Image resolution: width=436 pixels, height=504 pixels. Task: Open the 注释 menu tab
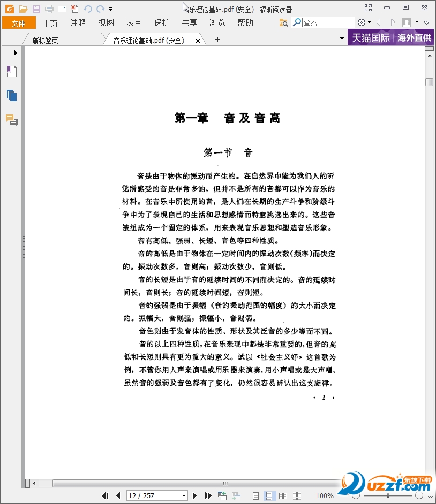click(x=78, y=22)
